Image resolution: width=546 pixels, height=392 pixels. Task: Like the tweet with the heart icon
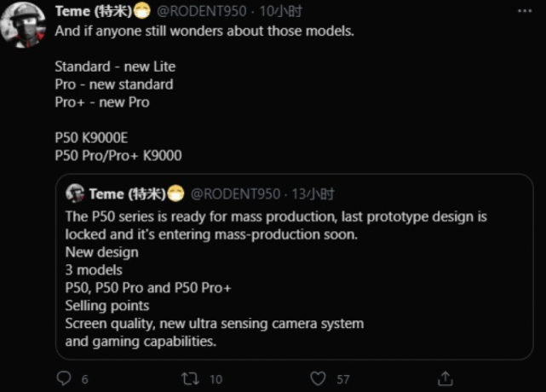point(318,378)
